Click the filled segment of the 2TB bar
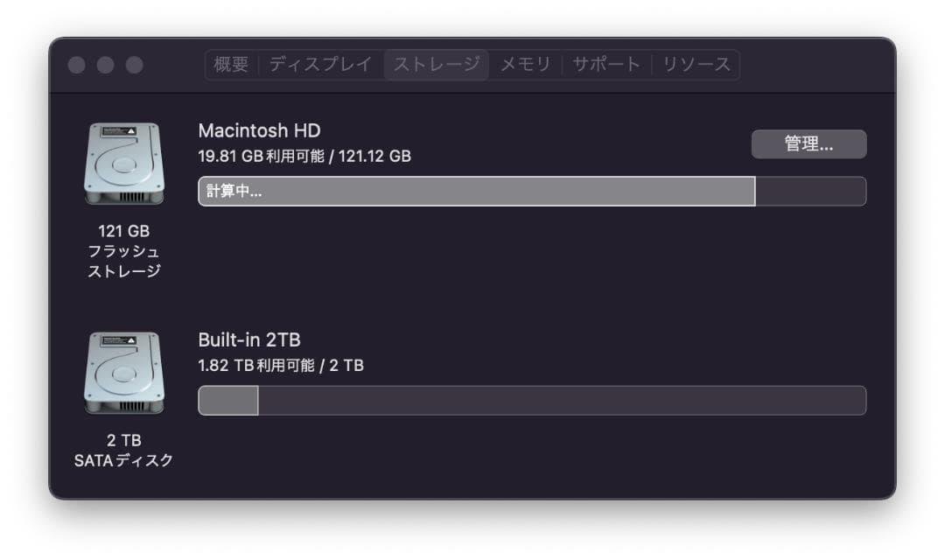The height and width of the screenshot is (560, 945). pos(227,400)
